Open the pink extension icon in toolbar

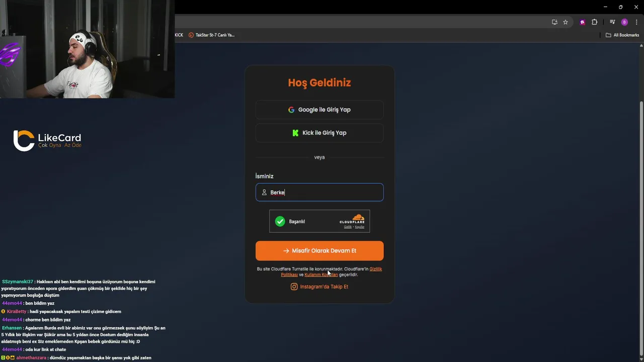tap(583, 22)
